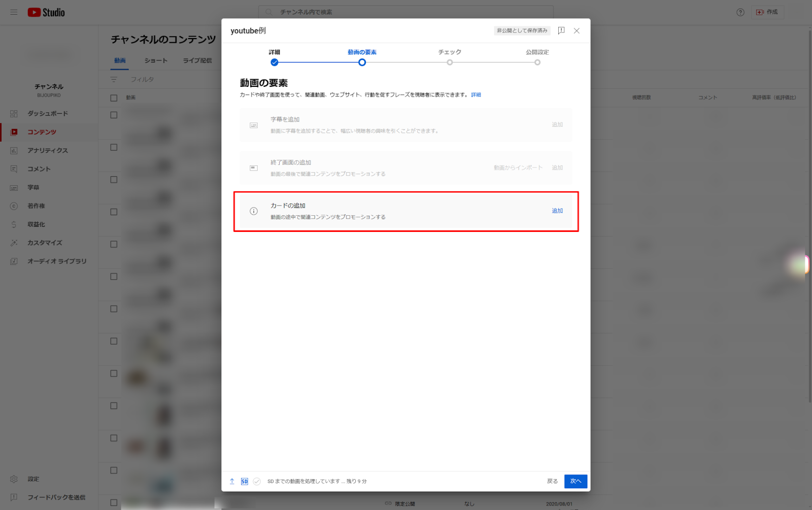Click the フィルタ filter icon
The image size is (812, 510).
[x=114, y=80]
